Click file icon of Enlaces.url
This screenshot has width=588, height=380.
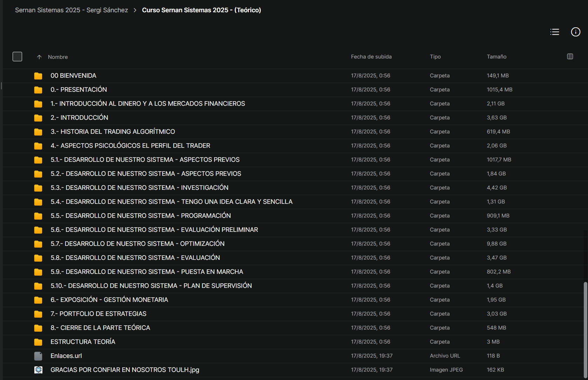pyautogui.click(x=38, y=356)
